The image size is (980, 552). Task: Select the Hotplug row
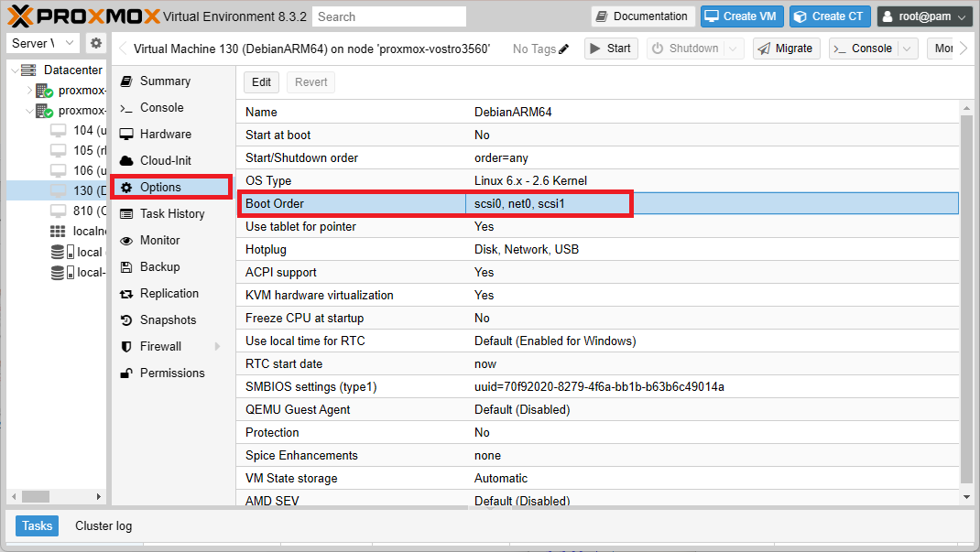597,249
